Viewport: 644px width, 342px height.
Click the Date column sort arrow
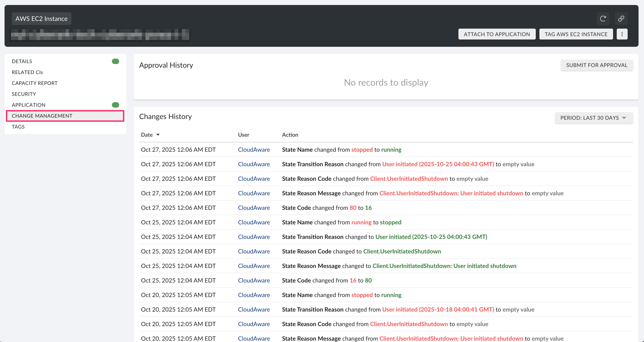[x=158, y=135]
